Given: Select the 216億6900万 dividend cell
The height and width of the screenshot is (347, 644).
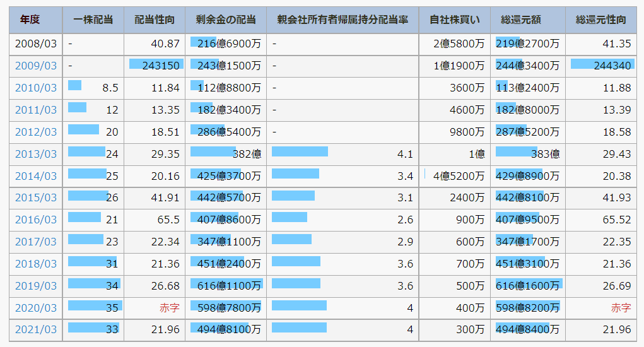Looking at the screenshot, I should click(226, 44).
